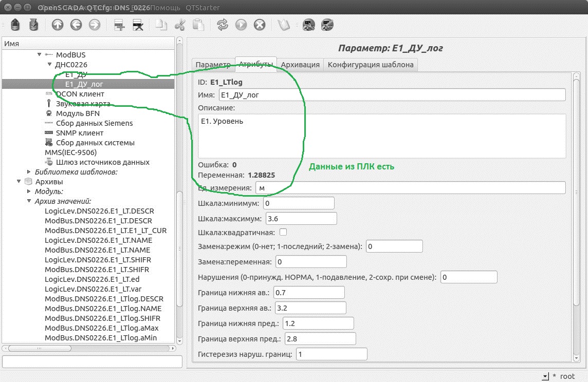Click the Add item toolbar icon

(120, 25)
